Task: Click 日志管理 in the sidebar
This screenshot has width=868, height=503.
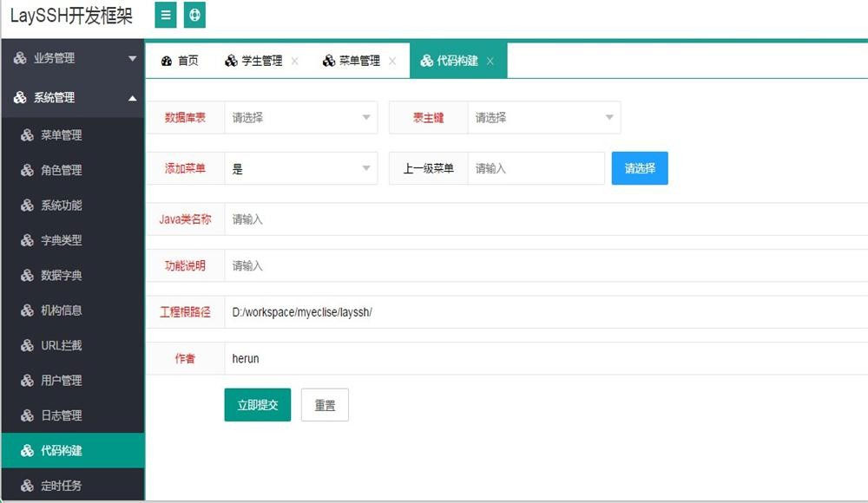Action: (x=62, y=415)
